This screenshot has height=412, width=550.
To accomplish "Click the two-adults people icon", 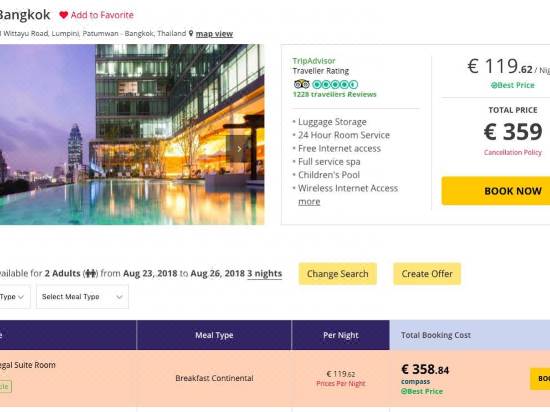I will [x=90, y=273].
